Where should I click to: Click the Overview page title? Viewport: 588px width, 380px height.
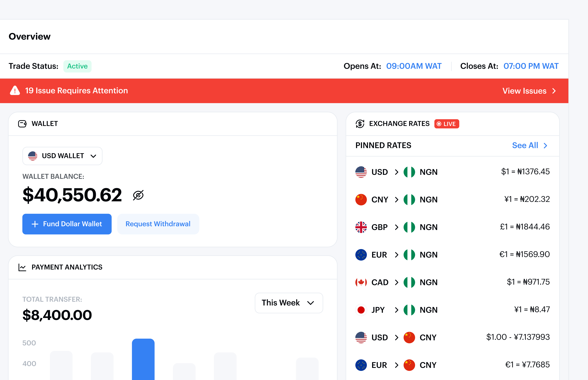click(30, 36)
